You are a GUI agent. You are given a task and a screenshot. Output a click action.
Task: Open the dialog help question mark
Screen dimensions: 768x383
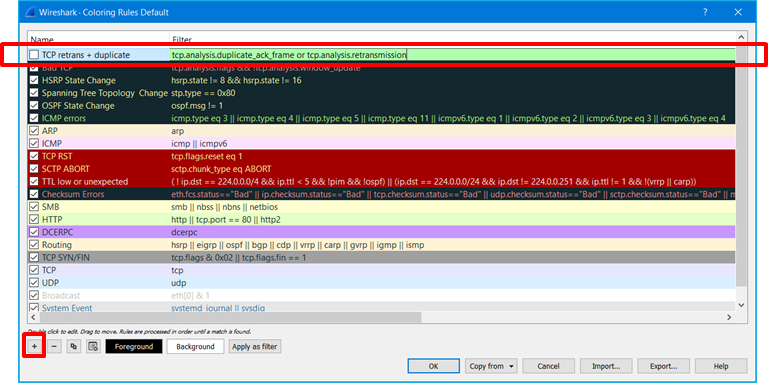pos(705,12)
